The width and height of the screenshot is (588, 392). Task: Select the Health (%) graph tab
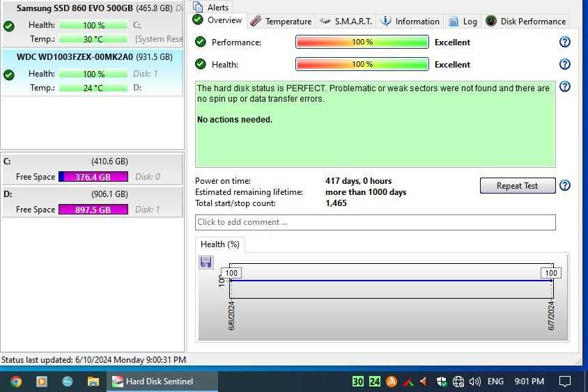(x=219, y=244)
